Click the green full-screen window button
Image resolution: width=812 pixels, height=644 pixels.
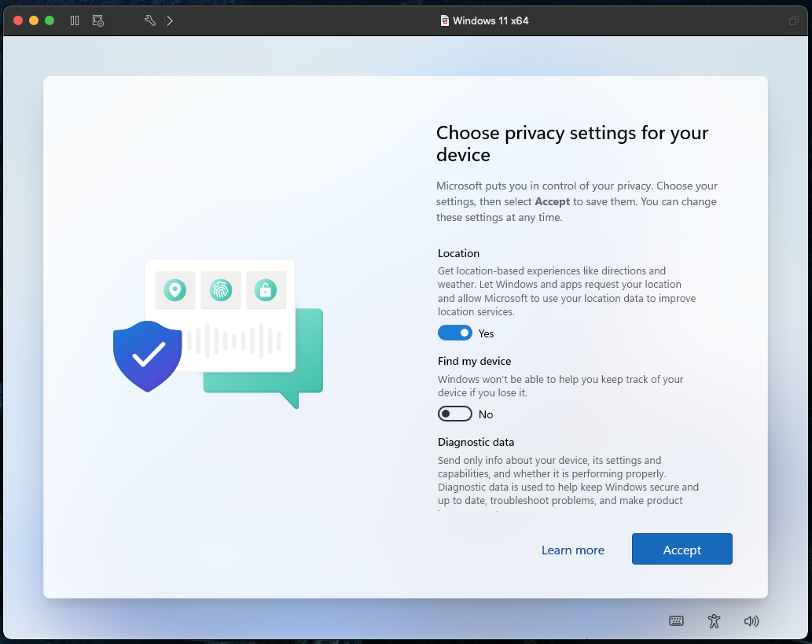50,20
